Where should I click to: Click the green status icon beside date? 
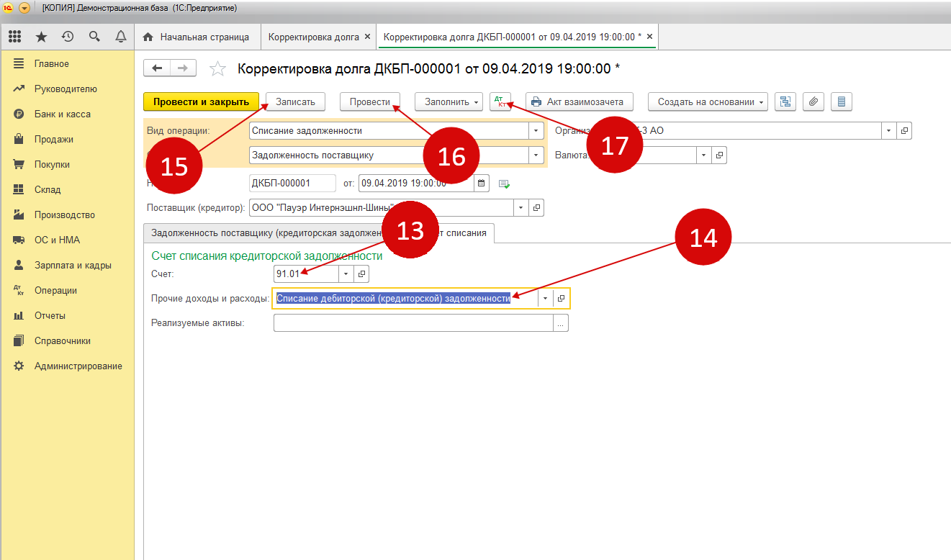504,184
